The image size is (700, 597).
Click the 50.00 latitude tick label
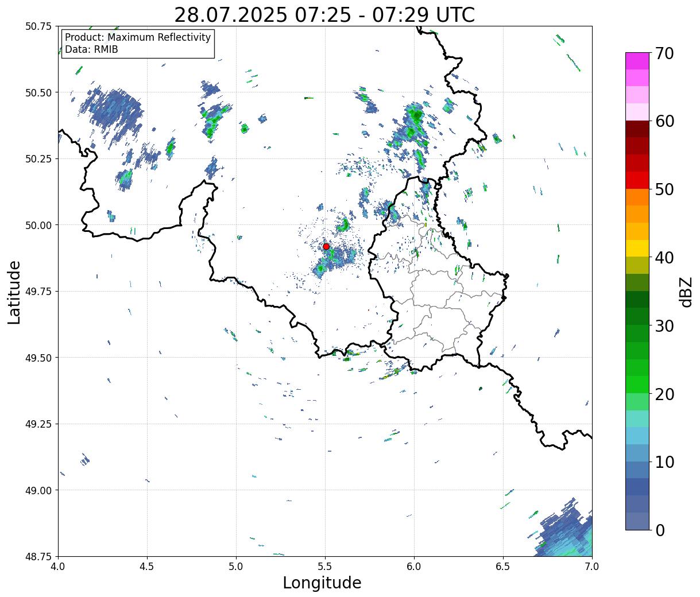tap(38, 225)
